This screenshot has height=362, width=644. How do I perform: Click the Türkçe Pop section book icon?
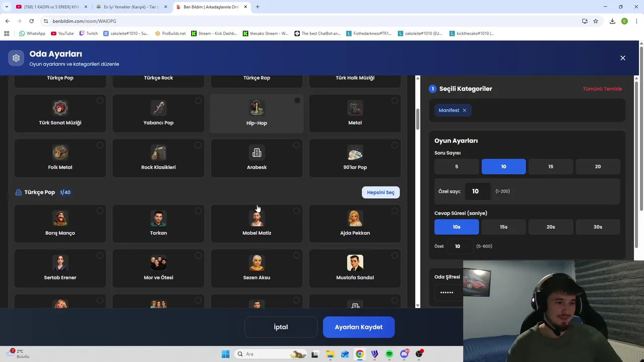tap(19, 193)
